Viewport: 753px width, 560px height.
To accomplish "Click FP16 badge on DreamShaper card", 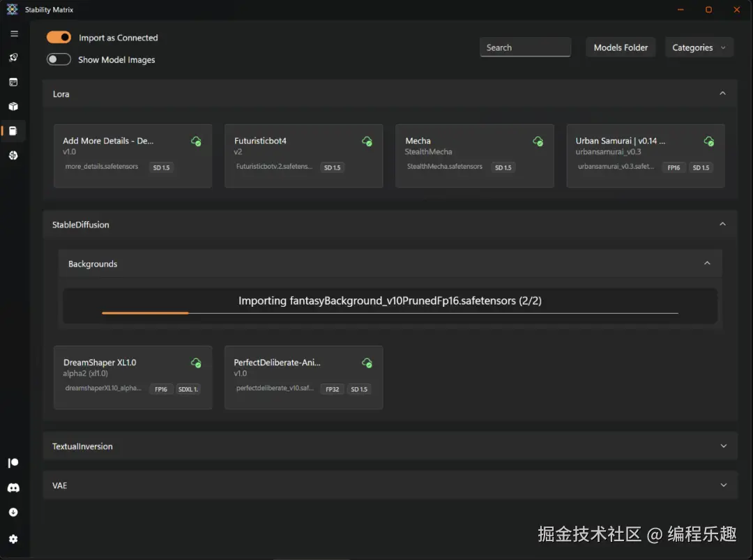I will click(x=161, y=390).
